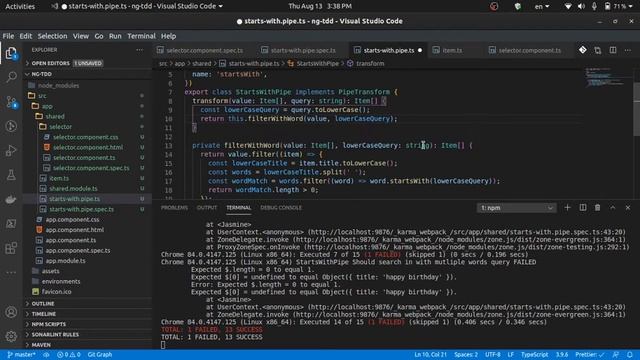Open Source Control view in activity bar
The height and width of the screenshot is (360, 640).
pyautogui.click(x=11, y=102)
